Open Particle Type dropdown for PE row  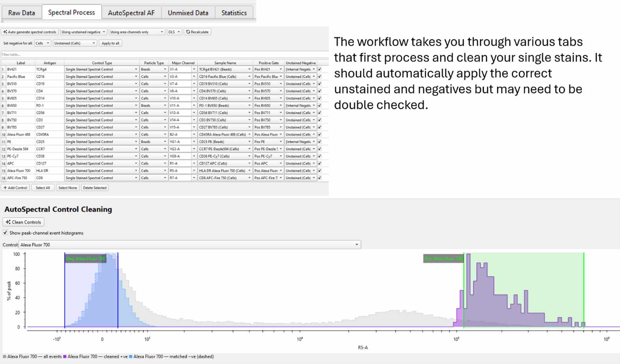click(x=154, y=142)
